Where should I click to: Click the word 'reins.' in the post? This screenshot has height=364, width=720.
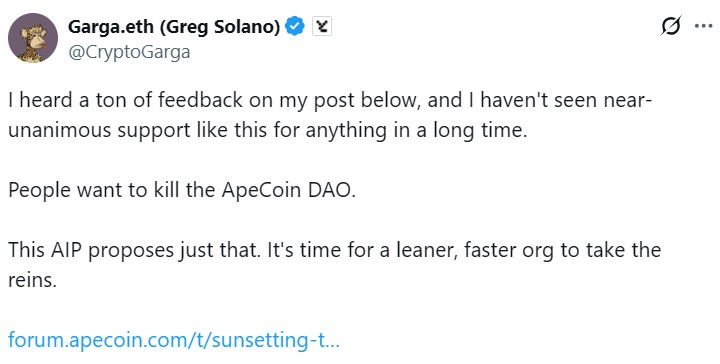click(x=32, y=280)
